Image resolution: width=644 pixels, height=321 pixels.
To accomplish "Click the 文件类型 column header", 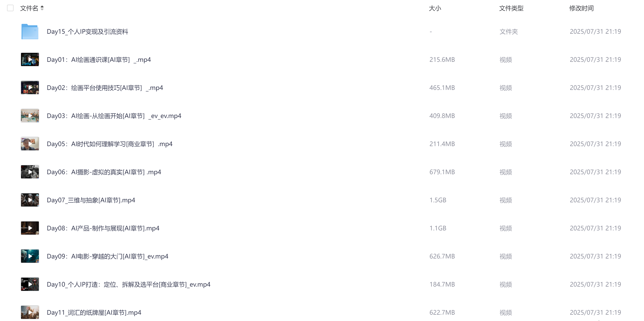I will [x=511, y=8].
